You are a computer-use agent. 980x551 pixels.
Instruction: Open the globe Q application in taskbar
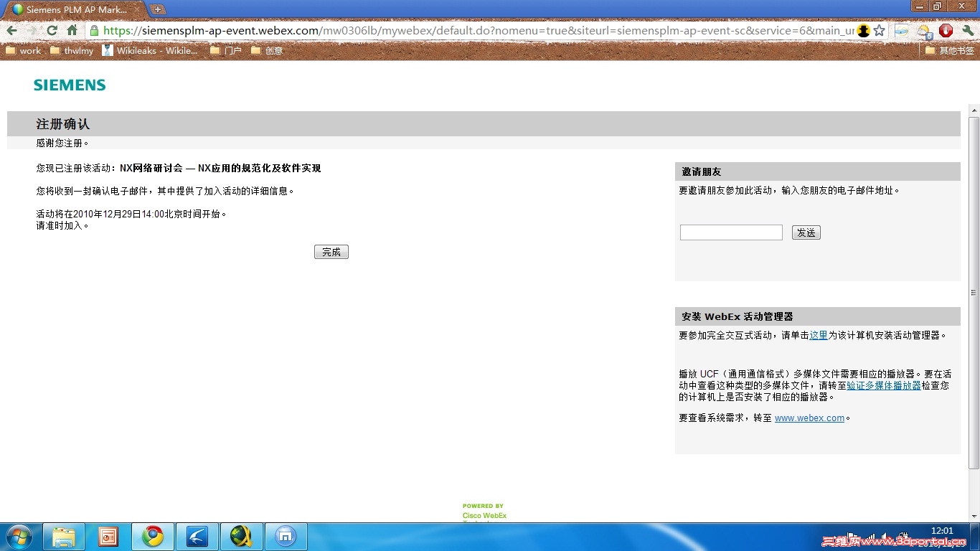click(x=241, y=537)
